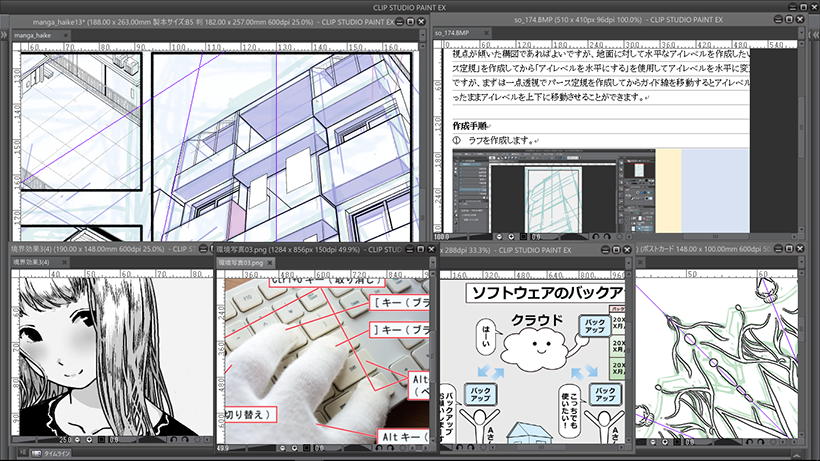The image size is (820, 461).
Task: Open canvas tab list in postcard window
Action: [801, 261]
